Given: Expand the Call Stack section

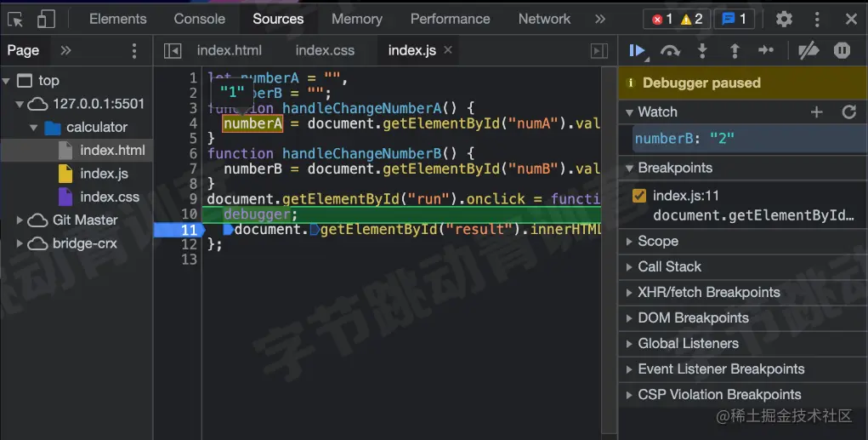Looking at the screenshot, I should click(x=629, y=267).
